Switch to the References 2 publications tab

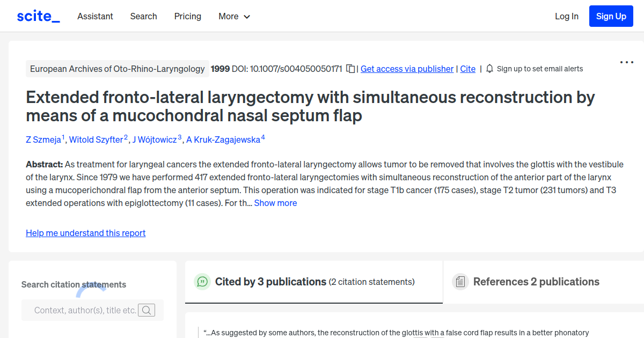[536, 281]
